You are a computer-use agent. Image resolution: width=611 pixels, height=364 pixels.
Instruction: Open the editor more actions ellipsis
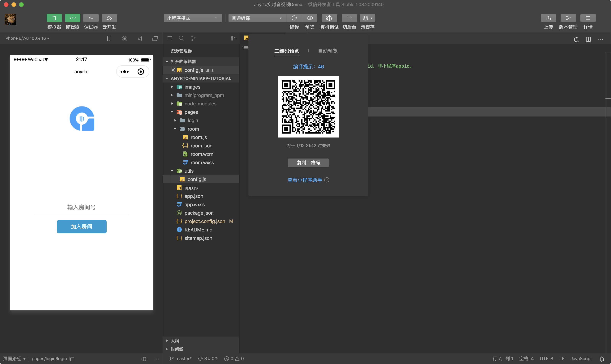click(600, 39)
